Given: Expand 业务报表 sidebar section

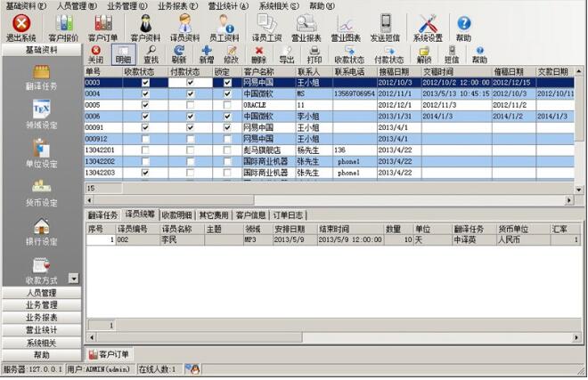Looking at the screenshot, I should [x=41, y=318].
